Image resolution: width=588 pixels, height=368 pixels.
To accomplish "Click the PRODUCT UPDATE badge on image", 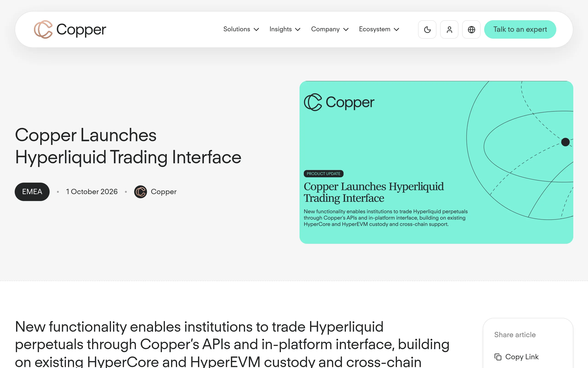I will (x=323, y=173).
